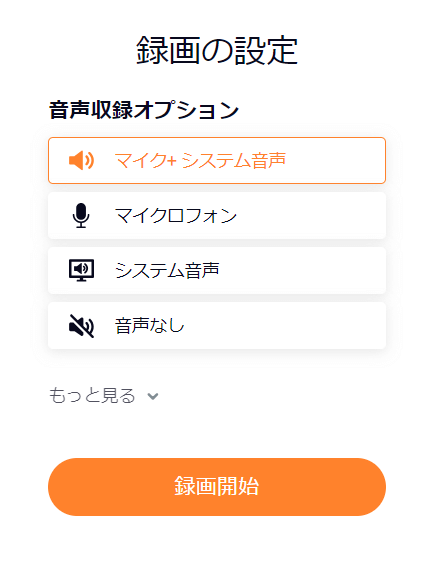Viewport: 434px width, 561px height.
Task: Choose システム音声 recording option
Action: [x=217, y=270]
